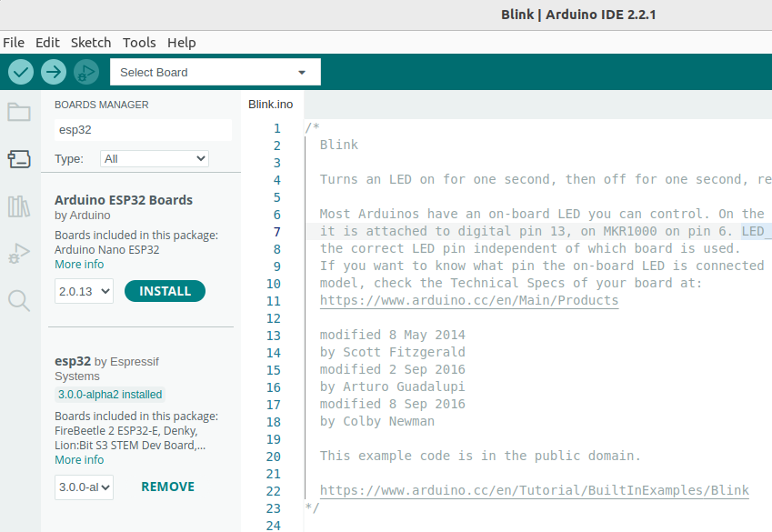Click the boards search field containing esp32
Viewport: 772px width, 532px height.
[143, 130]
